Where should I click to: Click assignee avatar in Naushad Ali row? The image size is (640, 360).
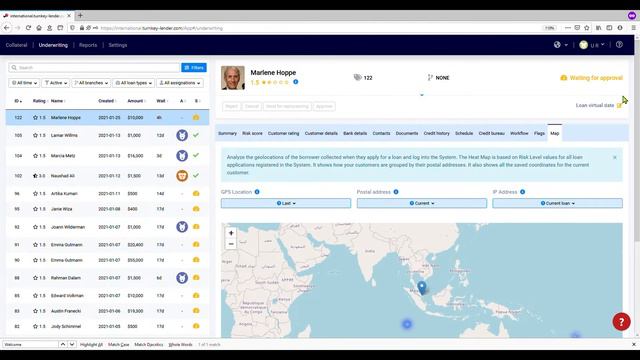[x=182, y=176]
